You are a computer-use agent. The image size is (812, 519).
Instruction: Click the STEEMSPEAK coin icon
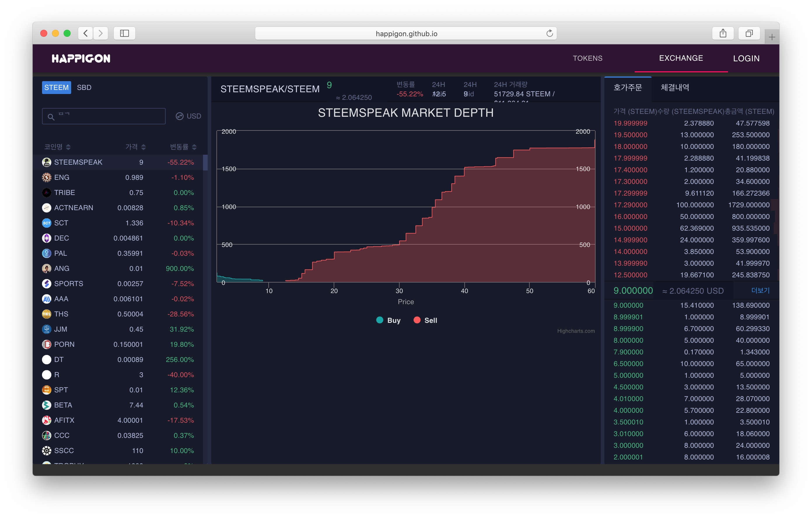(x=47, y=162)
